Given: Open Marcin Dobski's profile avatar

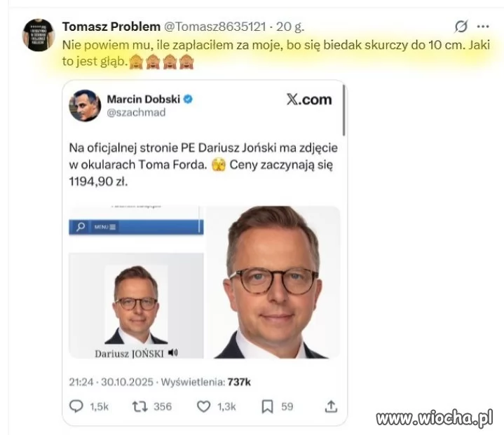Looking at the screenshot, I should 86,106.
